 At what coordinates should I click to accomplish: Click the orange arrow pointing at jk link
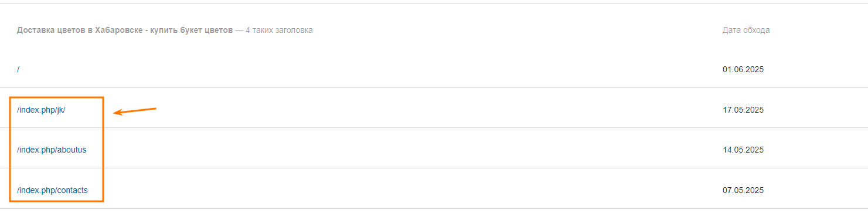coord(135,110)
